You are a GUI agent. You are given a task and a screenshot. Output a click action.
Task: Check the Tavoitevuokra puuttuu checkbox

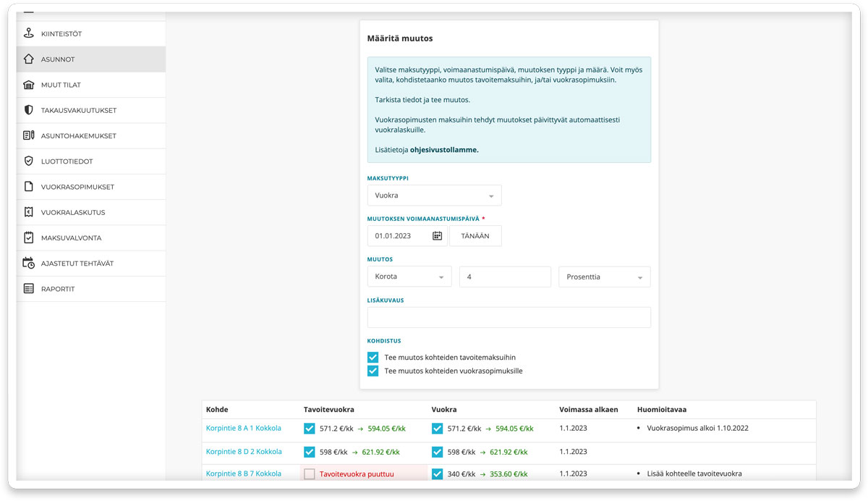[x=310, y=474]
